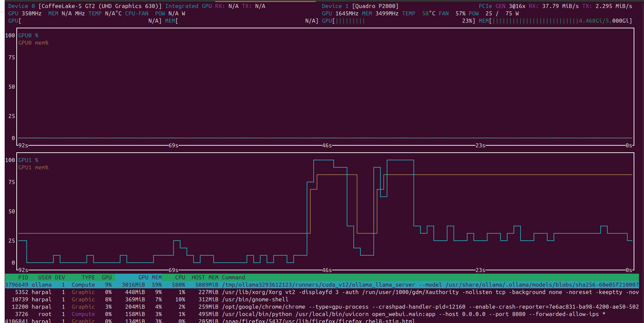644x323 pixels.
Task: Click the uvicorn open_webui process entry
Action: coord(200,314)
